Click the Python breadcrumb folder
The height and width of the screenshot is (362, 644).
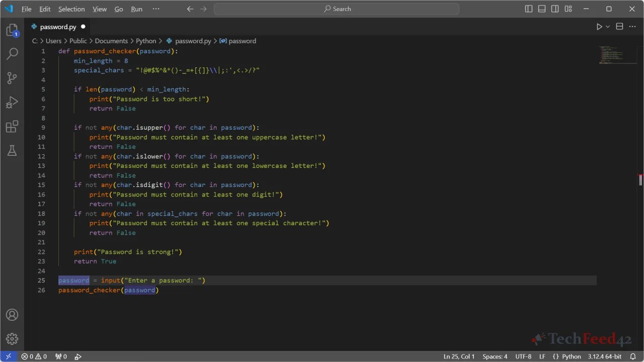click(146, 41)
